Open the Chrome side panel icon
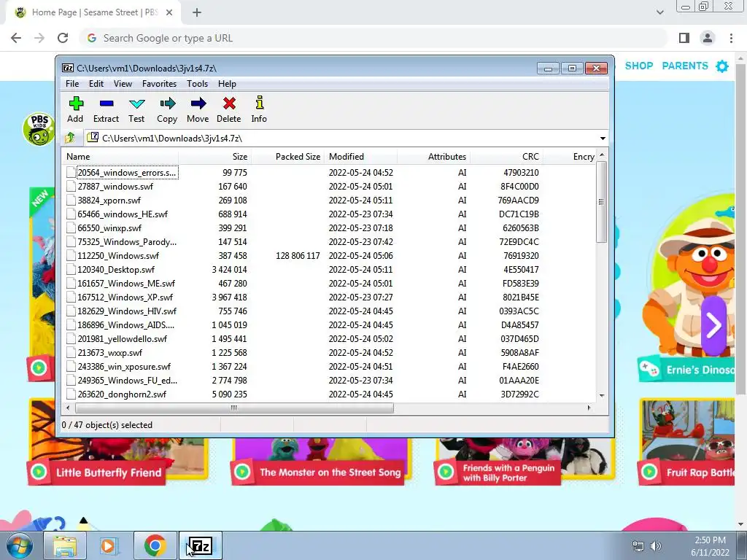 tap(684, 38)
